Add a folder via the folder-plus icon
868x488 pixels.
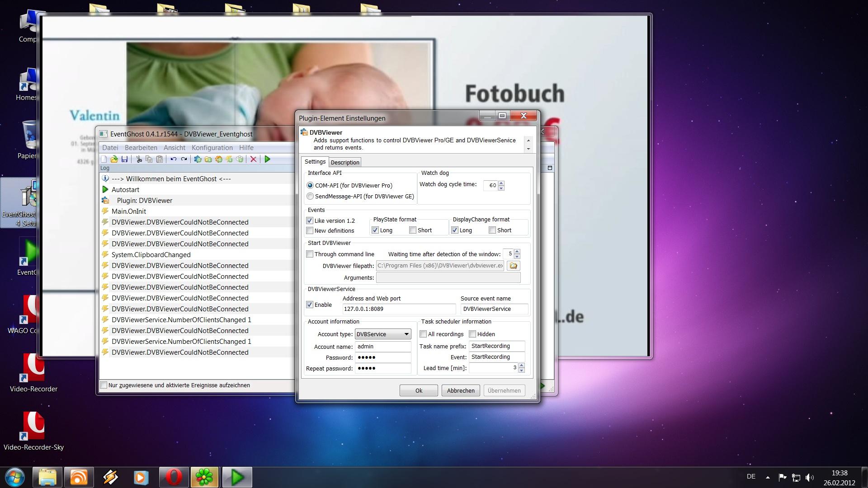pos(208,159)
